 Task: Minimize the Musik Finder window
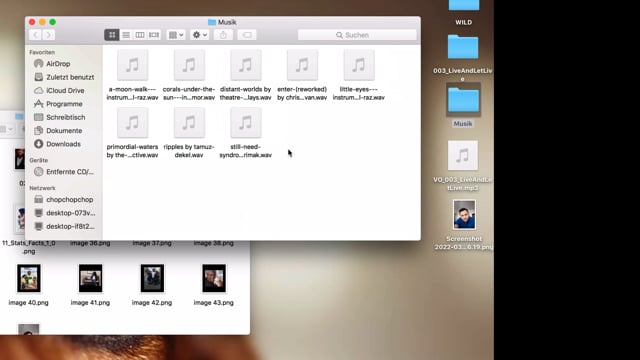click(x=42, y=22)
